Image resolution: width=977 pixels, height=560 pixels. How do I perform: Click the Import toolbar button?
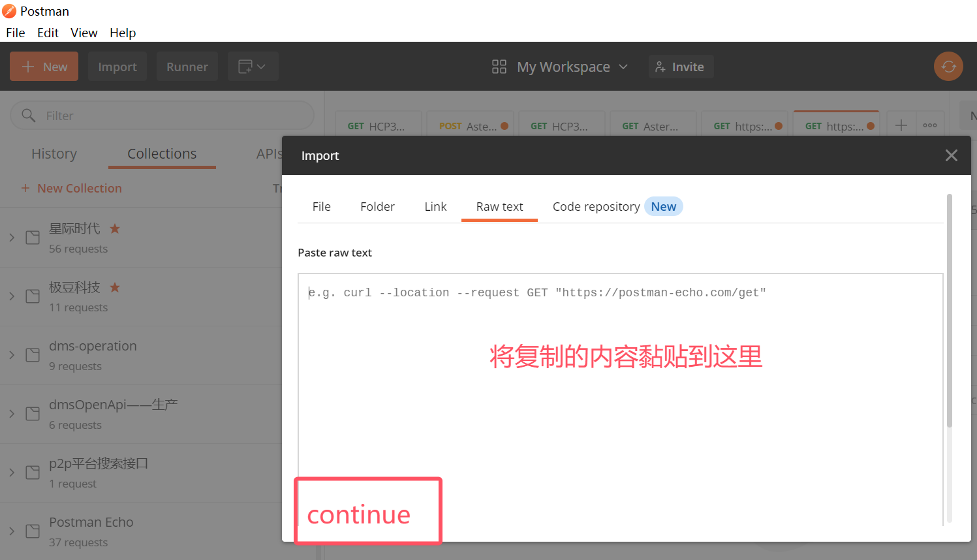[x=117, y=67]
